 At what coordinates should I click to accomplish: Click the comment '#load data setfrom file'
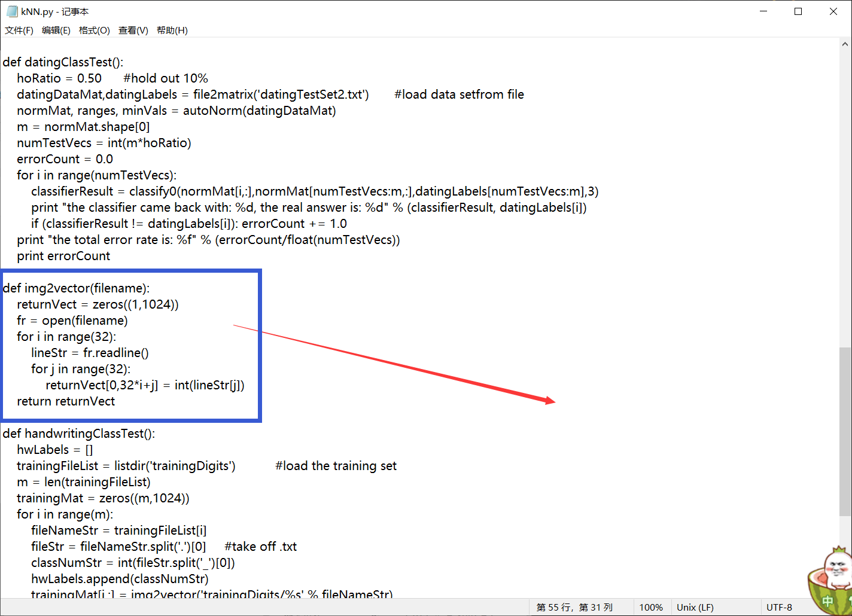459,94
